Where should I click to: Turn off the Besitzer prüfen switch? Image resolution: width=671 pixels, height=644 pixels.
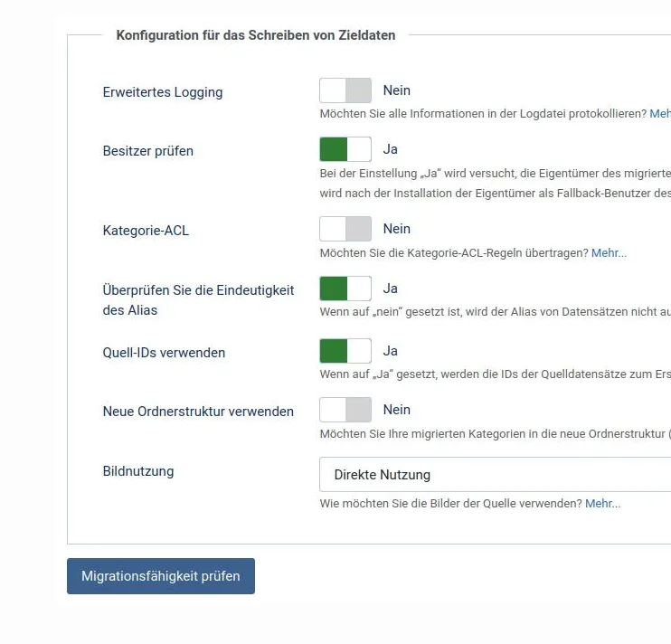point(345,149)
